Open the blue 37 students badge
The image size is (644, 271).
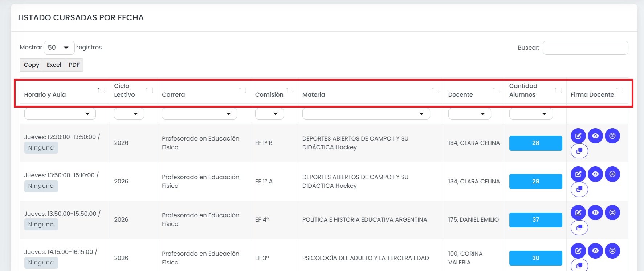point(535,220)
